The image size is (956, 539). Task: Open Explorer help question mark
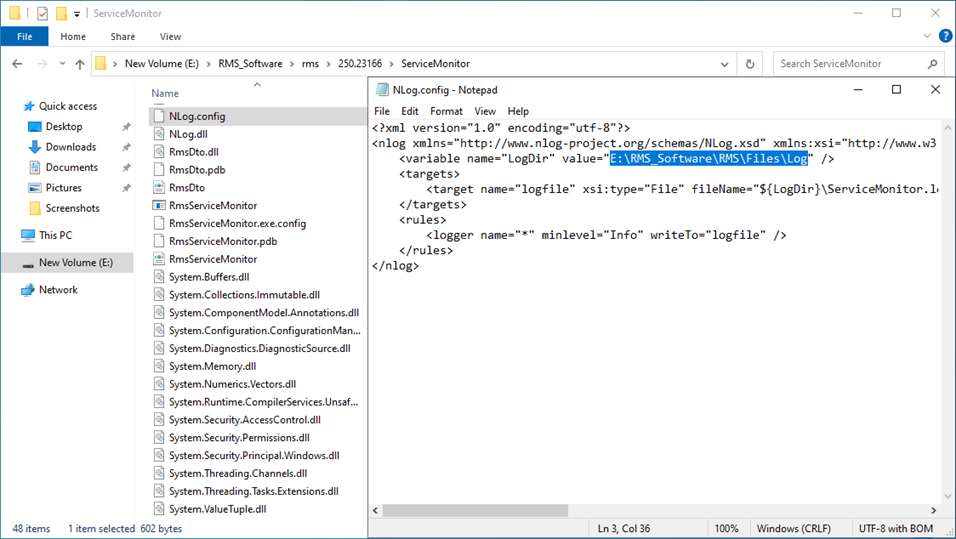click(x=945, y=36)
